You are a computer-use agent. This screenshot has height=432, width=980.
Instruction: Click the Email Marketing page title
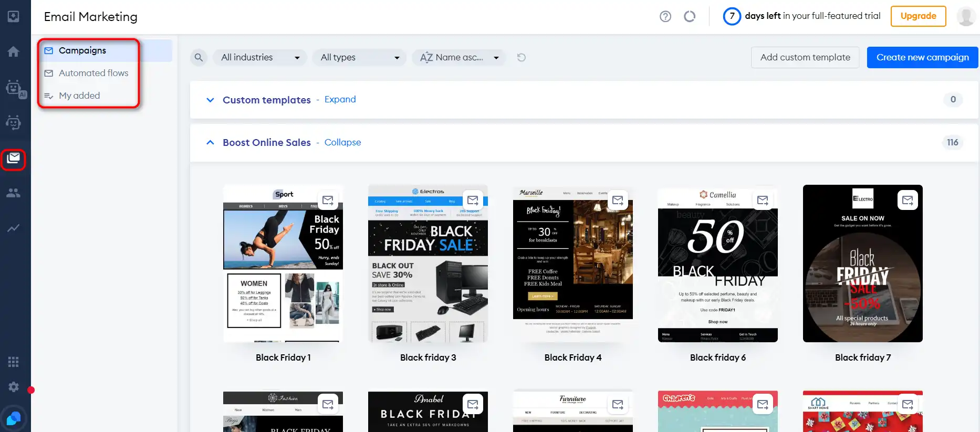[x=91, y=17]
